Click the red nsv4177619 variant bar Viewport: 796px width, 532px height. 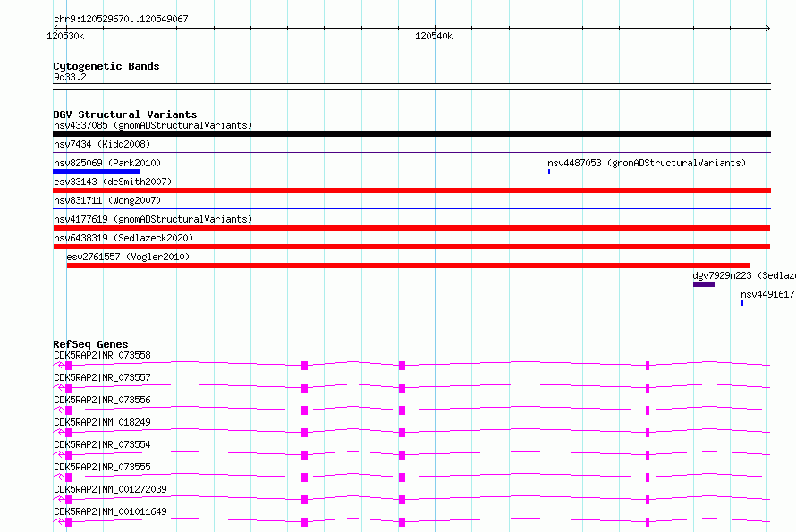pyautogui.click(x=411, y=228)
